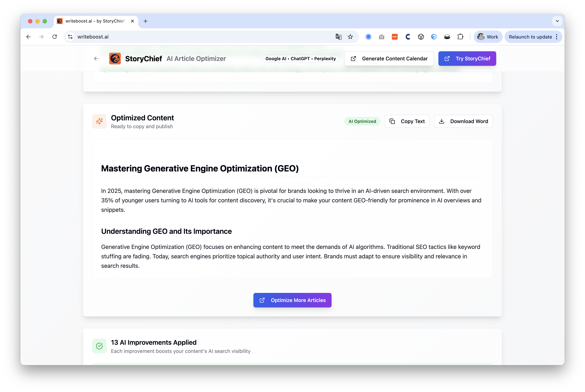
Task: Click the page back arrow beside StoryChief logo
Action: point(96,59)
